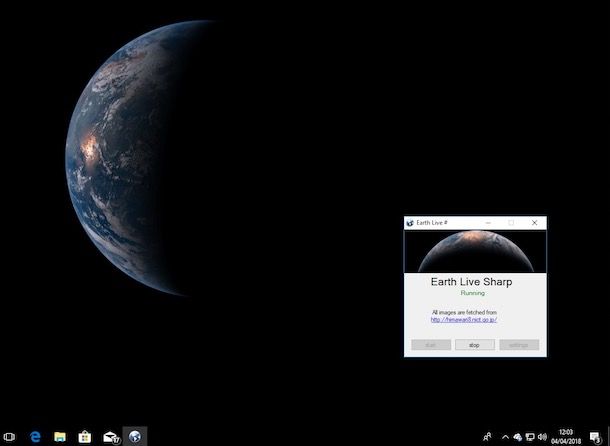Open the People icon in the taskbar
The image size is (610, 446).
(487, 437)
